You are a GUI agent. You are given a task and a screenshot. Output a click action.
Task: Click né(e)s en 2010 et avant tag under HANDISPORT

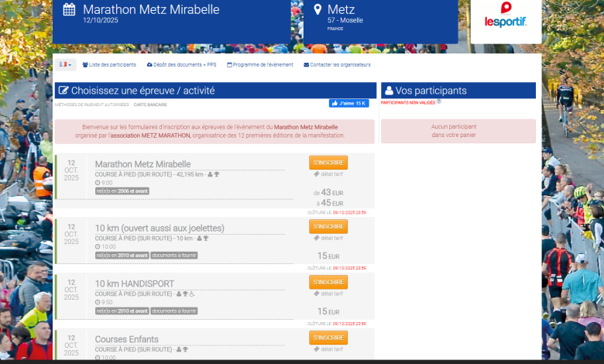point(122,311)
